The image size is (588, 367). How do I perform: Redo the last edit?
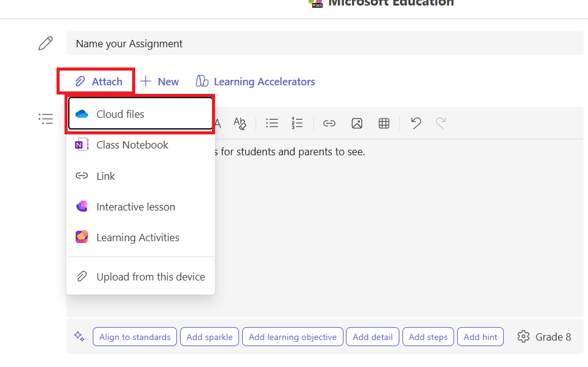(x=441, y=123)
